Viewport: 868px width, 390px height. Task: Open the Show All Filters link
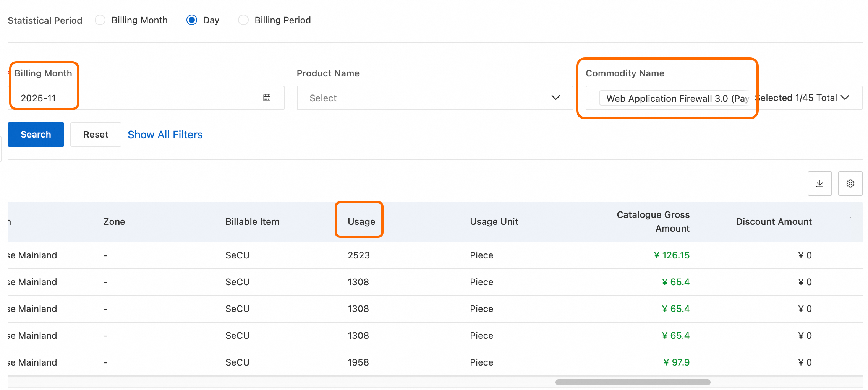(x=165, y=135)
